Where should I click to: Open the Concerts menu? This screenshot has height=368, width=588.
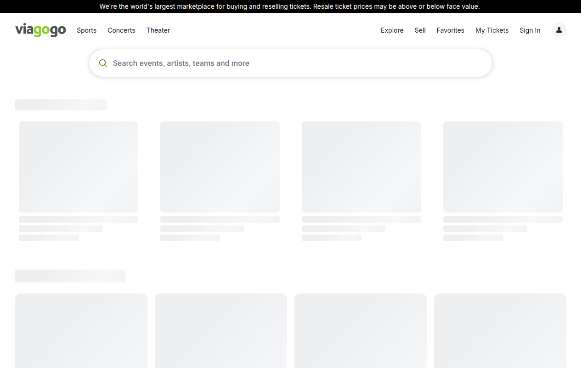pos(121,30)
